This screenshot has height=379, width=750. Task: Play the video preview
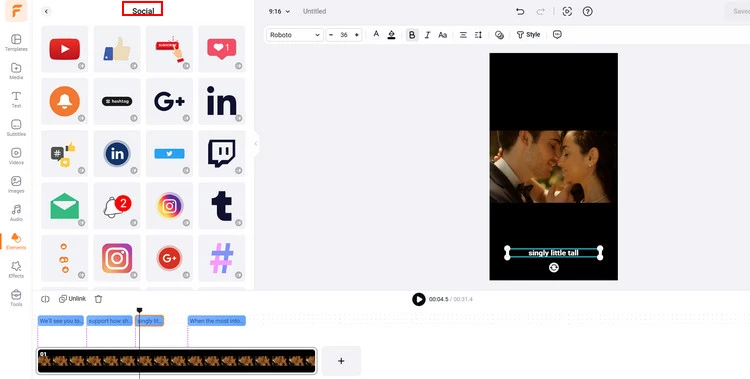click(x=419, y=299)
